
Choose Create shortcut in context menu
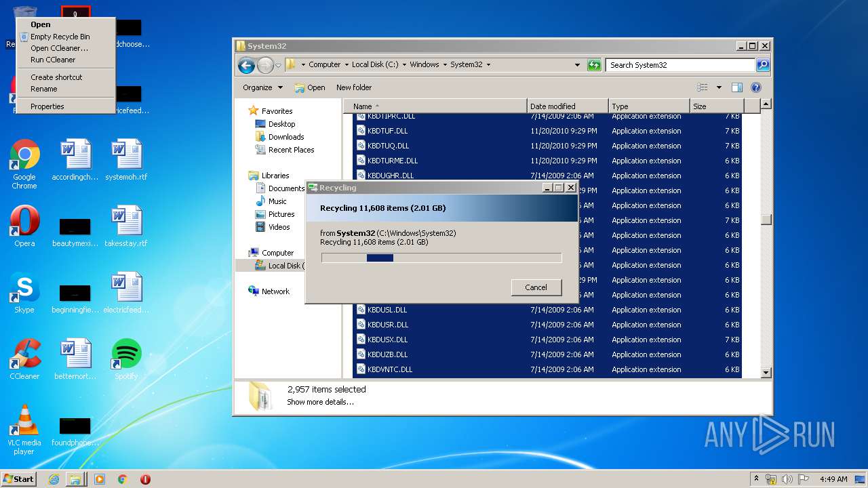[66, 77]
